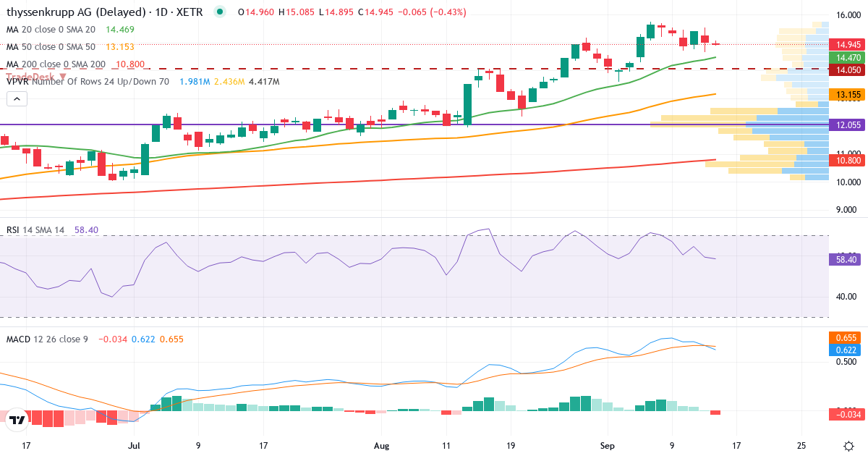Click the red -0.034 histogram label

tap(847, 415)
